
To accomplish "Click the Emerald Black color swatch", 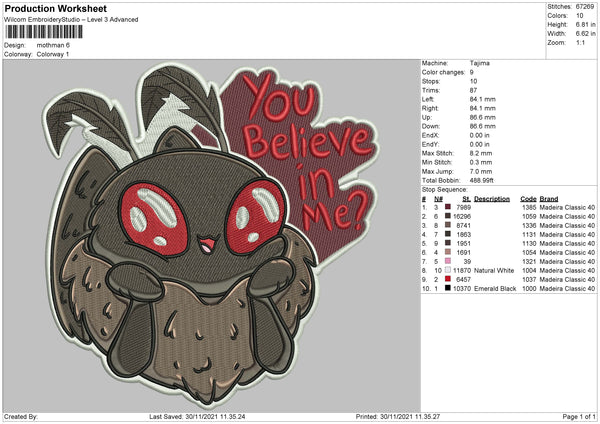I will [x=448, y=288].
